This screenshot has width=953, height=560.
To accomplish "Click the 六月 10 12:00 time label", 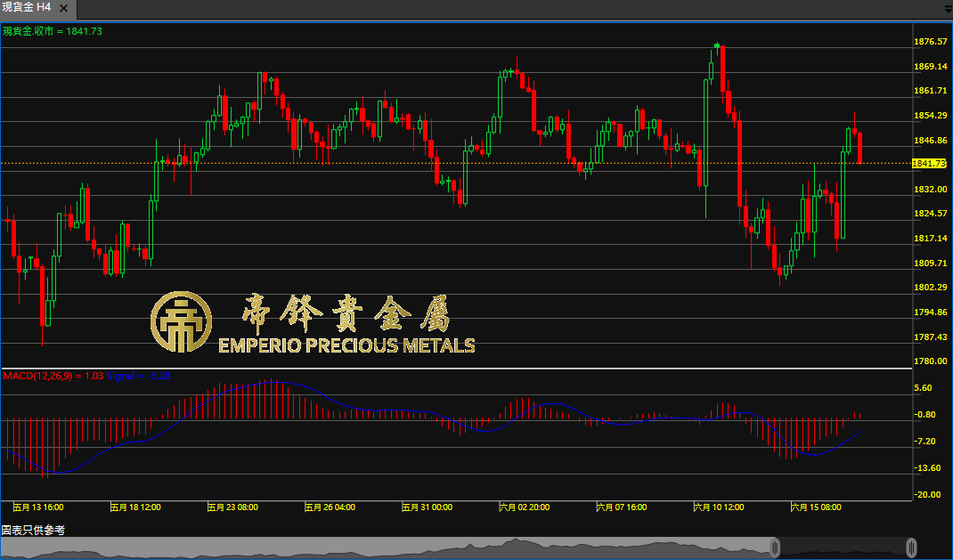I will (719, 507).
